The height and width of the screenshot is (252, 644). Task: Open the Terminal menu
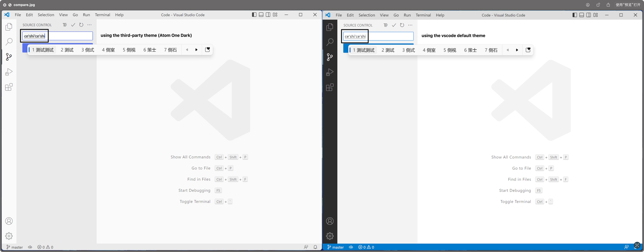click(x=102, y=15)
